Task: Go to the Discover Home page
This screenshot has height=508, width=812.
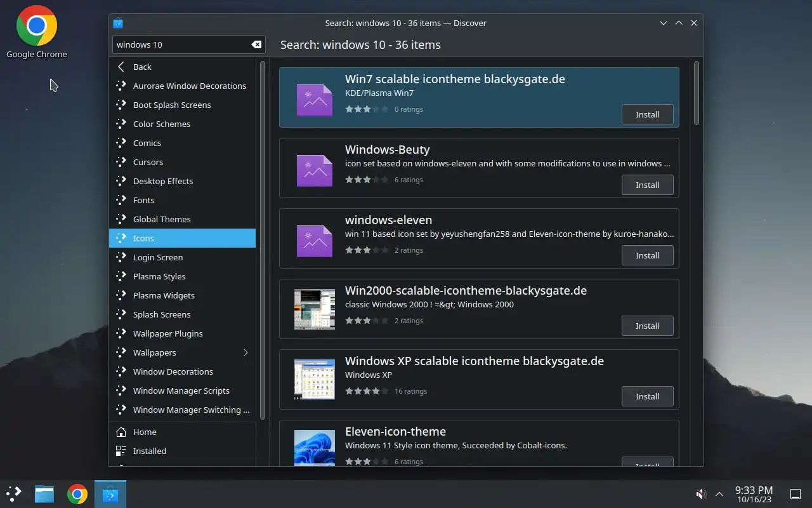Action: tap(183, 432)
